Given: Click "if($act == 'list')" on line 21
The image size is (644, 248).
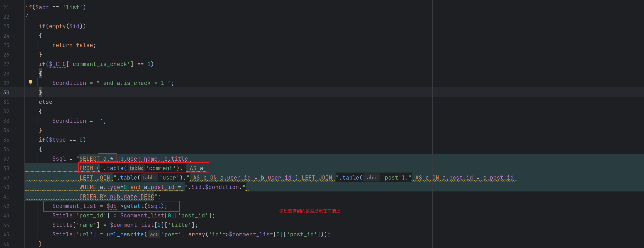Looking at the screenshot, I should (x=55, y=8).
